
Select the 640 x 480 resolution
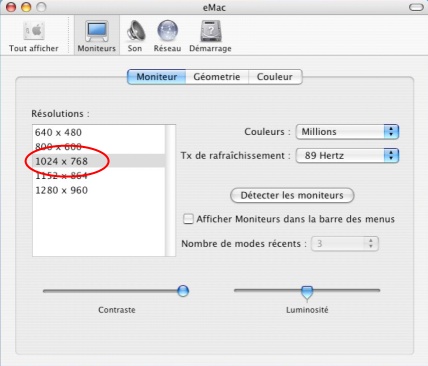tap(99, 132)
